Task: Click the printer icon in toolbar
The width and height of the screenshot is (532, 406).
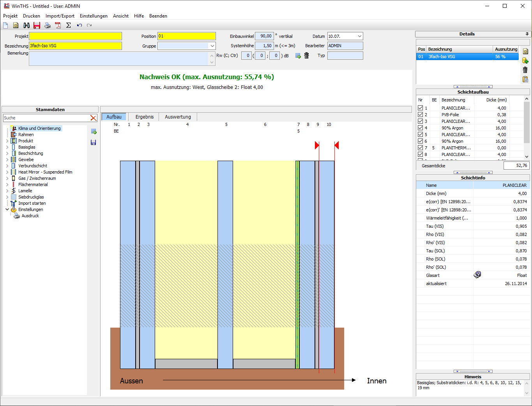Action: click(48, 25)
